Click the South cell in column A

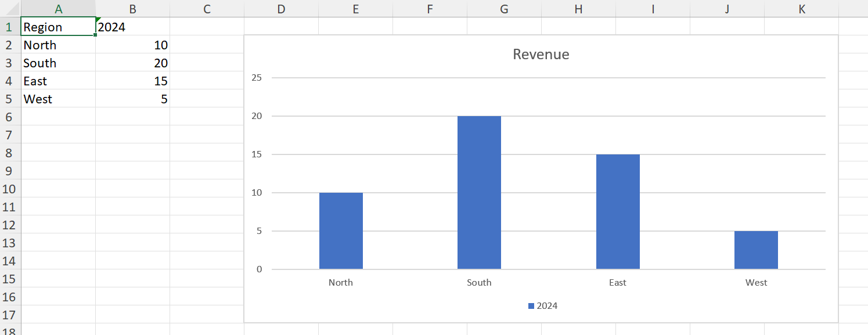click(x=58, y=63)
